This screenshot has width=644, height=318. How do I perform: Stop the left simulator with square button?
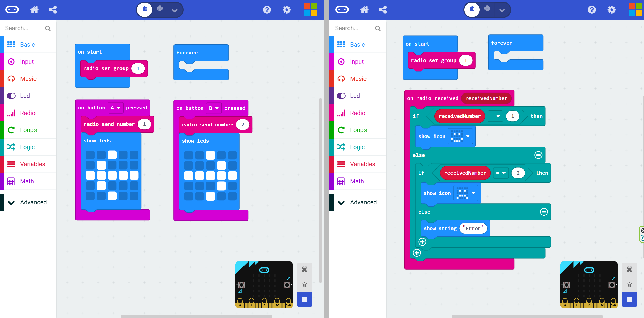[304, 299]
